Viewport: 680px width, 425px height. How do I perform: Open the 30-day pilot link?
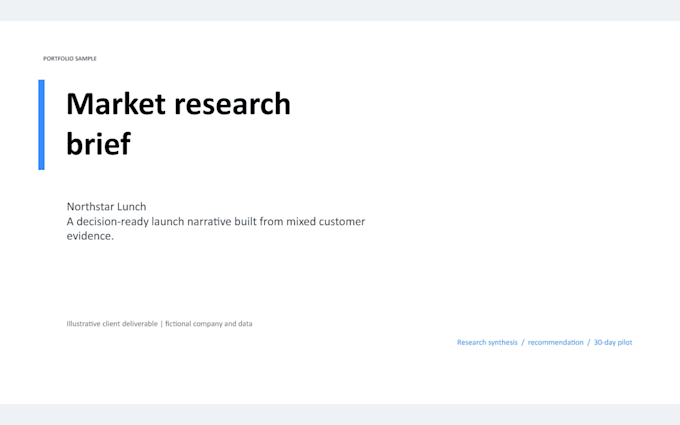[x=613, y=342]
